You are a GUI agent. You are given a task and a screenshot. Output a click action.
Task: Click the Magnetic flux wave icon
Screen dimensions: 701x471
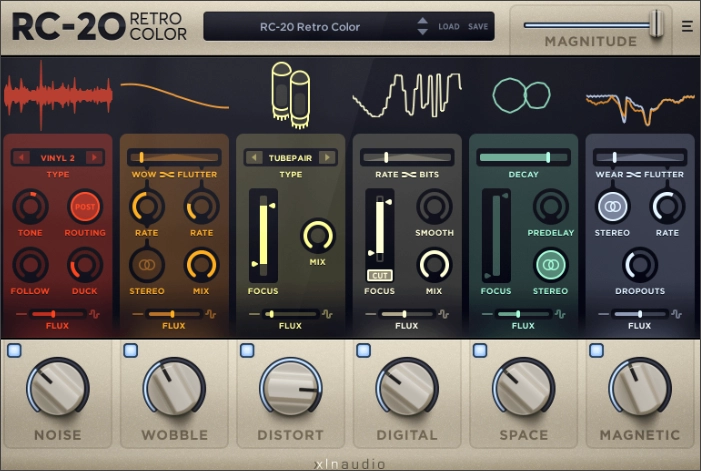pos(676,314)
